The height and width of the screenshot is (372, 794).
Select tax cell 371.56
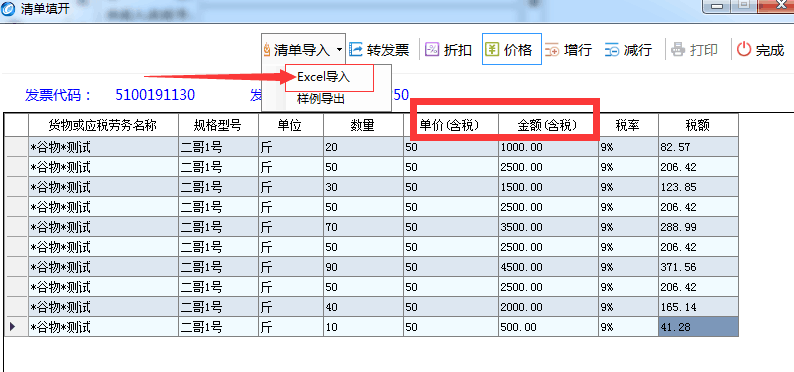coord(698,267)
